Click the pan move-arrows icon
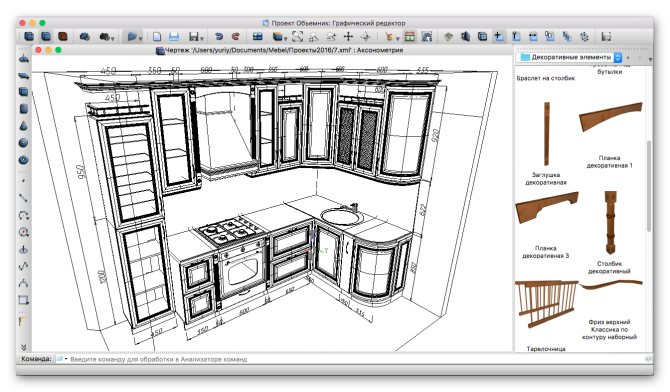Image resolution: width=670 pixels, height=392 pixels. tap(348, 37)
